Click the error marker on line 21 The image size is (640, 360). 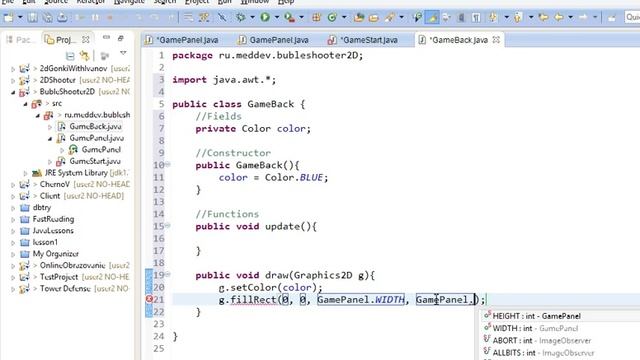tap(149, 299)
